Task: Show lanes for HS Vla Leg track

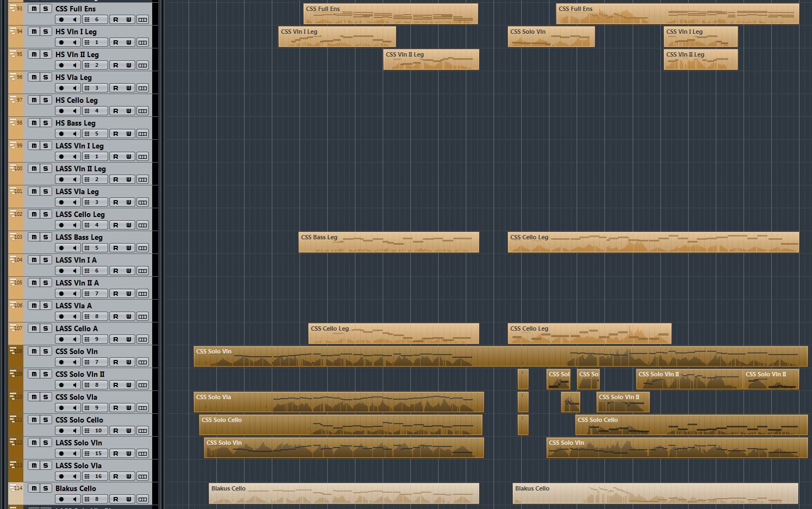Action: coord(142,88)
